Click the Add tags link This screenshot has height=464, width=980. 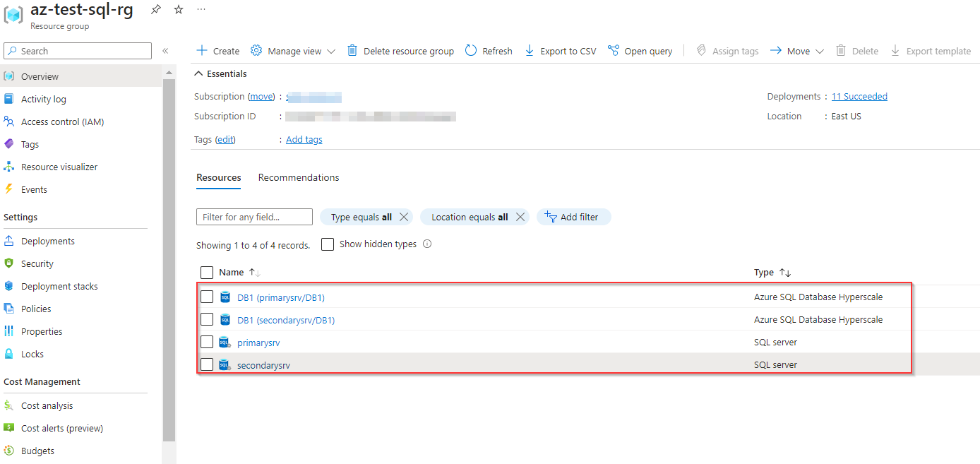(304, 140)
